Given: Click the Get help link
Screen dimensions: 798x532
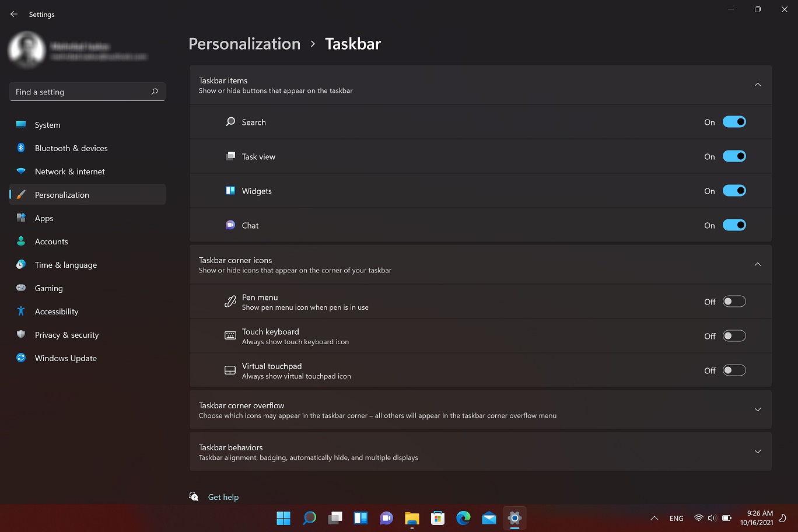Looking at the screenshot, I should (223, 497).
